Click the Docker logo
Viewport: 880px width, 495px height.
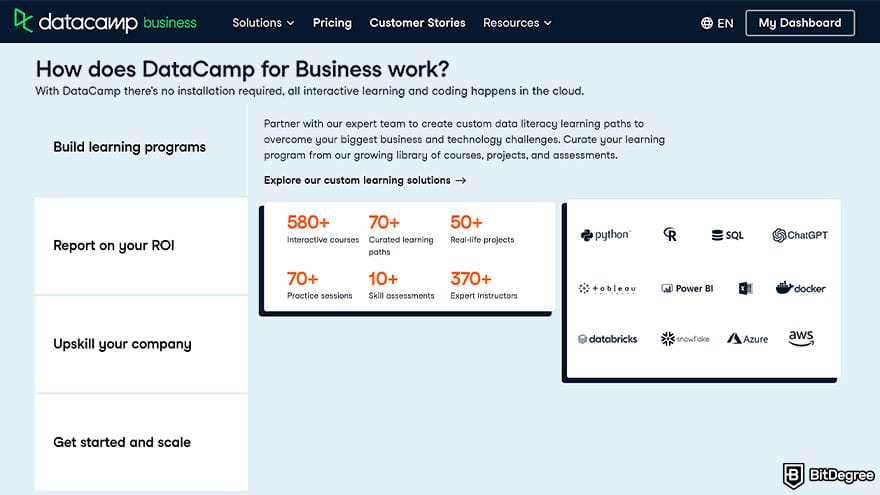[800, 288]
